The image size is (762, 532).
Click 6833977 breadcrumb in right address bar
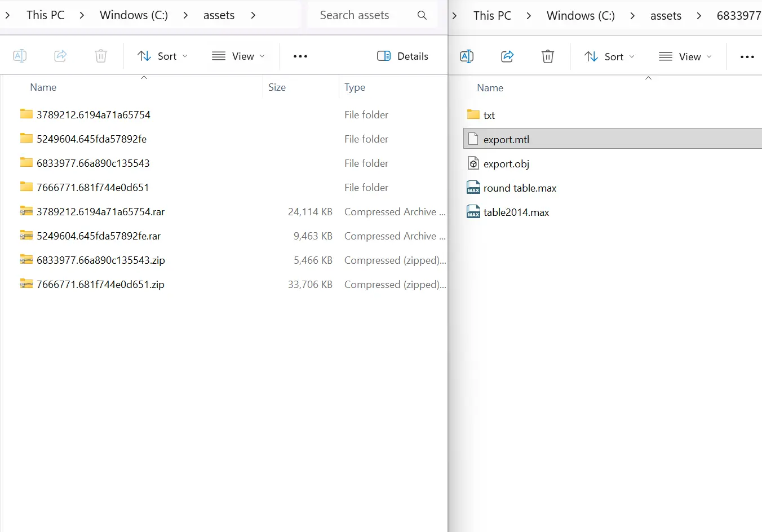[x=739, y=16]
